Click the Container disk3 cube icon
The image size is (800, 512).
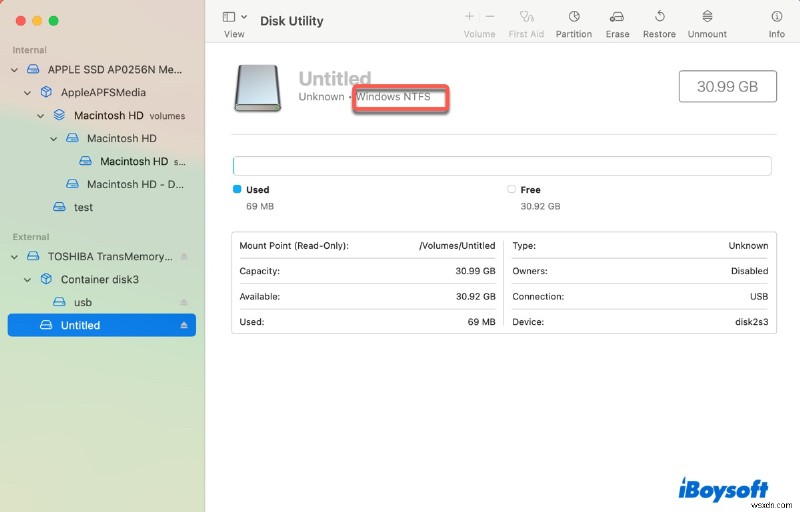pyautogui.click(x=46, y=279)
